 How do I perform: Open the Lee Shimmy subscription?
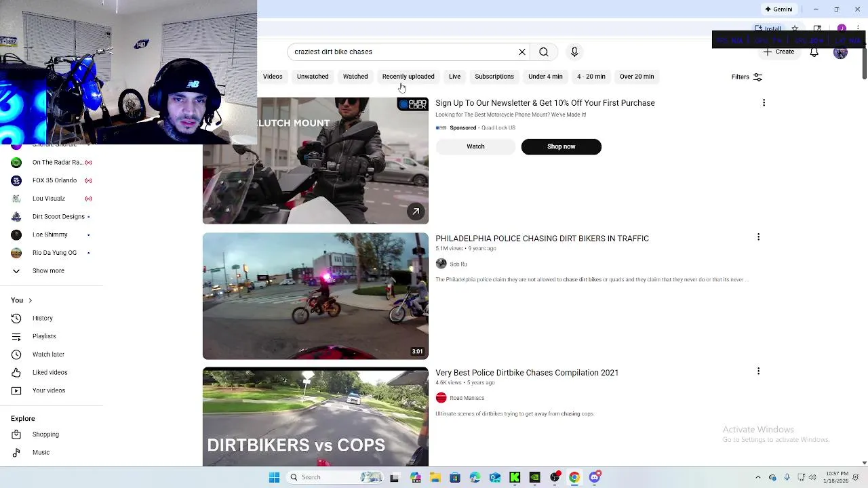pyautogui.click(x=52, y=235)
